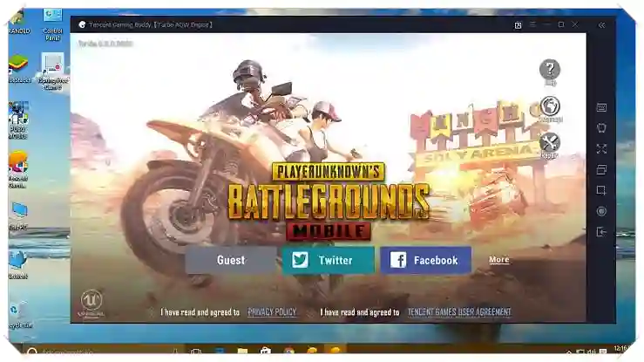
Task: Open Control Panel desktop shortcut
Action: coord(52,24)
